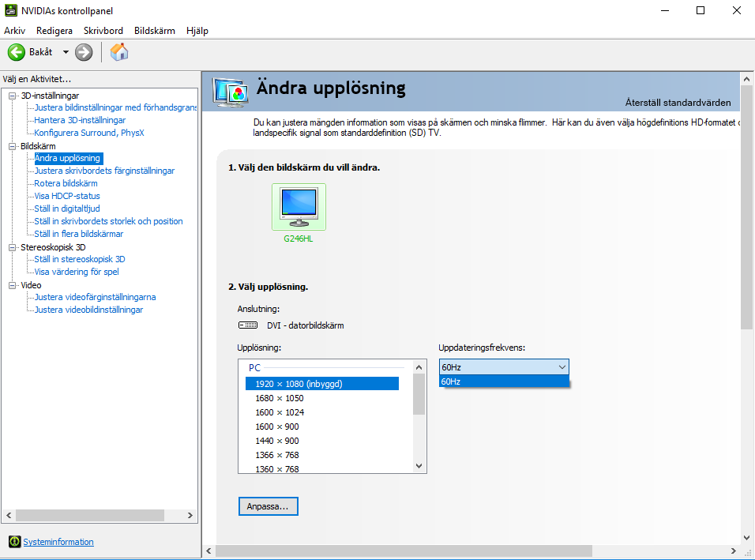
Task: Select 1600 × 1024 resolution
Action: [280, 412]
